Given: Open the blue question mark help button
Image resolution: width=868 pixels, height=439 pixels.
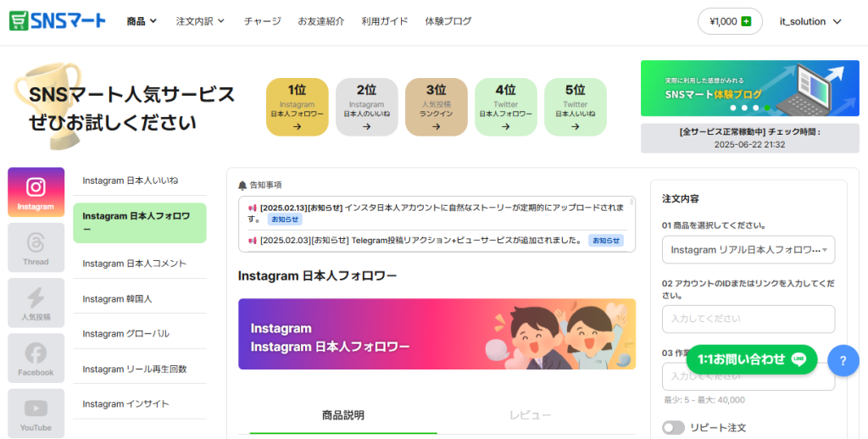Looking at the screenshot, I should pos(843,361).
